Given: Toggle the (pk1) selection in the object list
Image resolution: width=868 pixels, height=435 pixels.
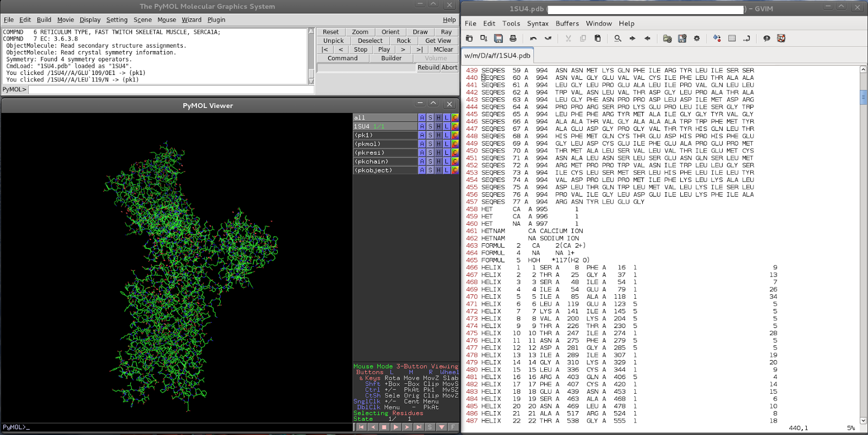Looking at the screenshot, I should [385, 135].
